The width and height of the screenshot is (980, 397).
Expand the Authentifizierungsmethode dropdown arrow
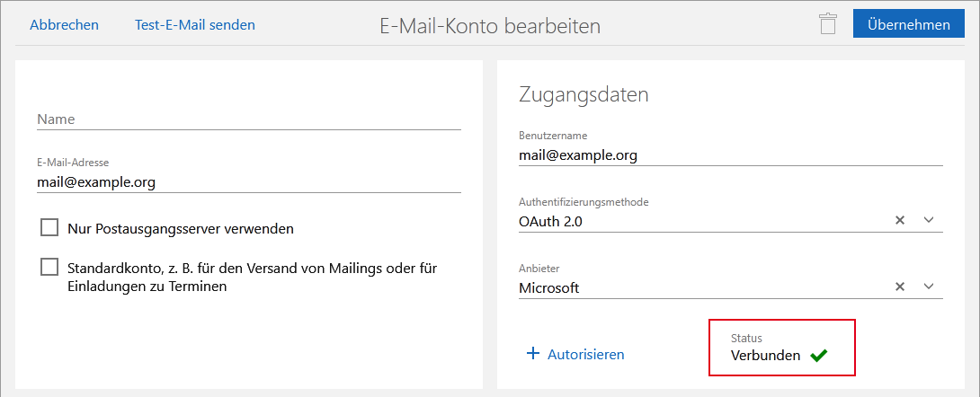pyautogui.click(x=930, y=221)
